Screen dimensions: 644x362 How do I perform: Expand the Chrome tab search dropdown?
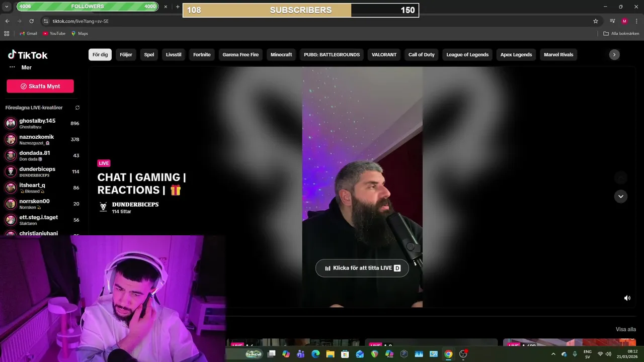coord(7,7)
